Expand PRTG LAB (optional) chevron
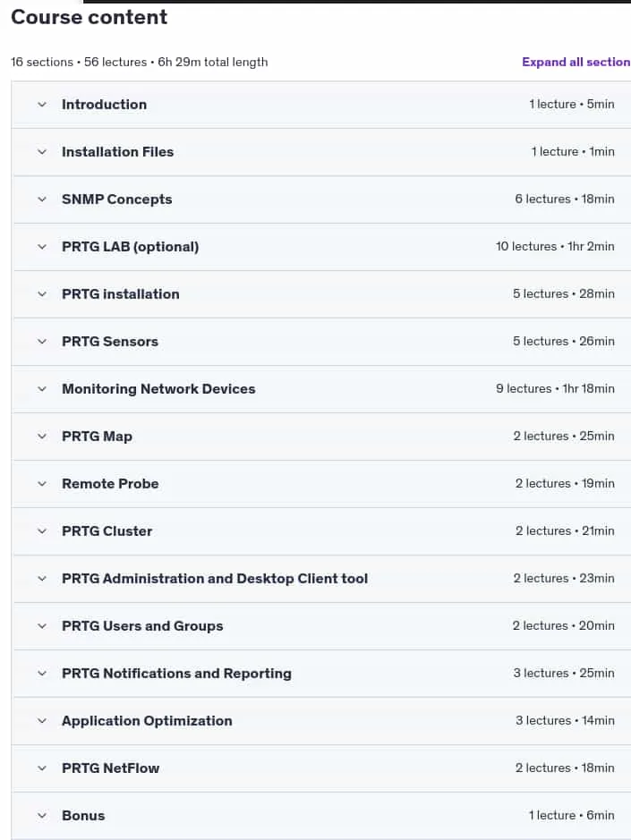This screenshot has width=631, height=840. (x=42, y=247)
